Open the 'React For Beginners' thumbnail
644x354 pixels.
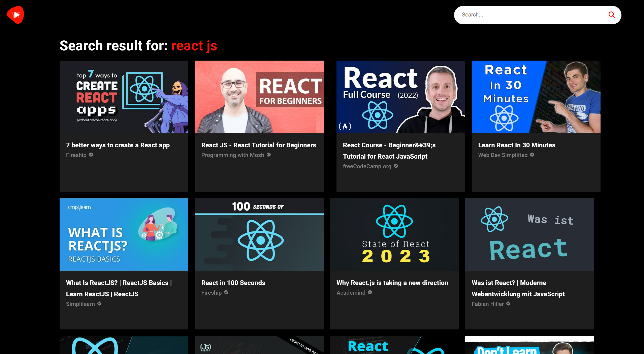[x=259, y=97]
